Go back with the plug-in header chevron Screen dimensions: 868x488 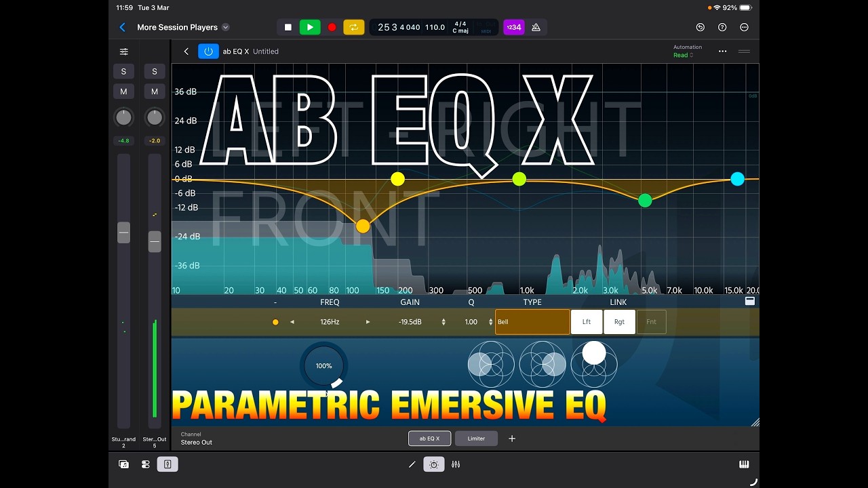click(x=186, y=52)
